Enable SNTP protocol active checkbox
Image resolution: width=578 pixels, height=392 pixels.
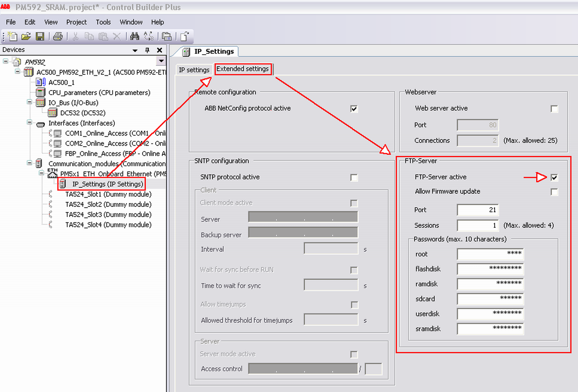354,178
